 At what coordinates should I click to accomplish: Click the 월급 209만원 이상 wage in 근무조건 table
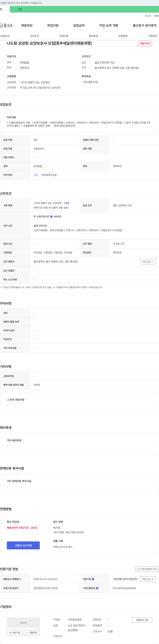point(122,205)
